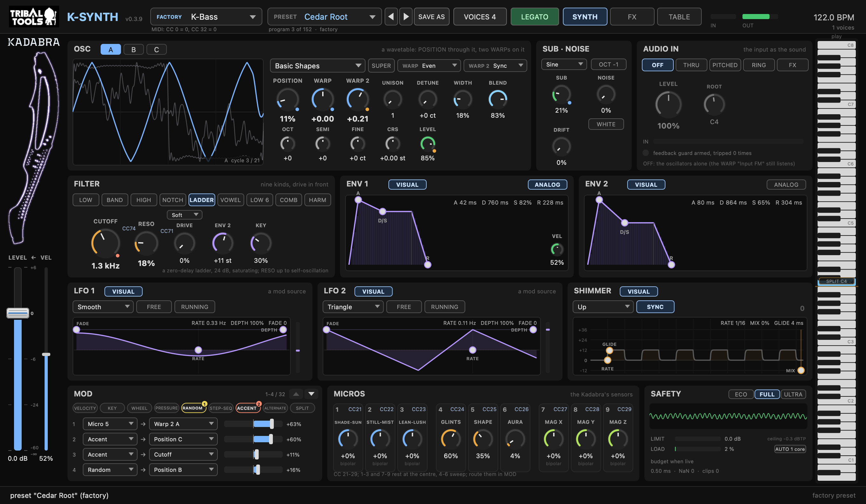Image resolution: width=866 pixels, height=504 pixels.
Task: Click the NOISE level knob
Action: (606, 94)
